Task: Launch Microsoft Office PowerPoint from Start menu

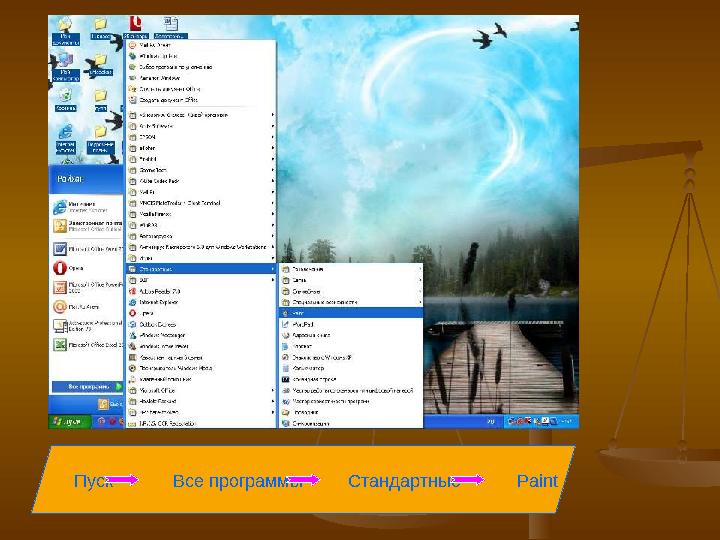Action: point(87,287)
